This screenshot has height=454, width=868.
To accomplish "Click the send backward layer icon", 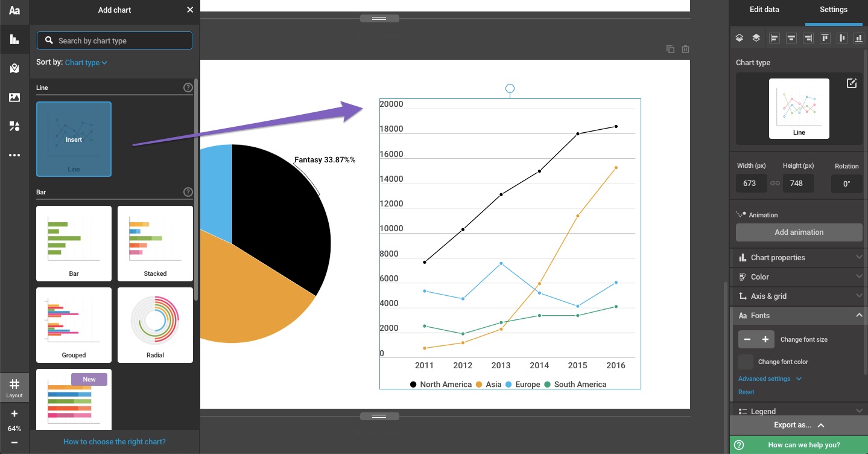I will 739,38.
